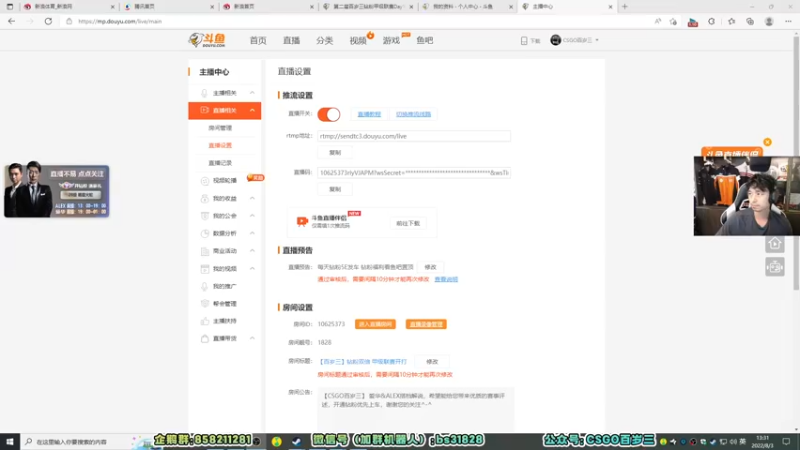Select 直播设置 in the sidebar submenu
This screenshot has height=450, width=800.
[x=220, y=145]
